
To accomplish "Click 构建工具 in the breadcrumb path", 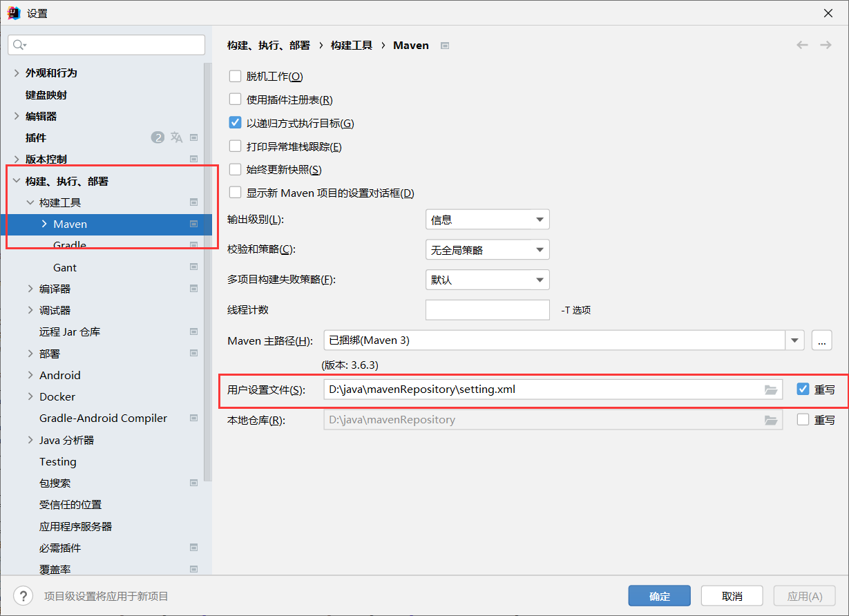I will (352, 45).
